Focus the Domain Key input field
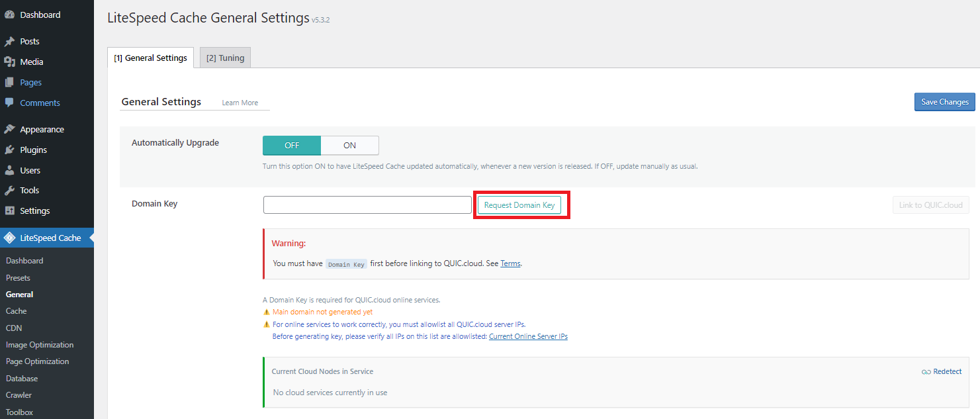This screenshot has height=419, width=980. click(367, 205)
